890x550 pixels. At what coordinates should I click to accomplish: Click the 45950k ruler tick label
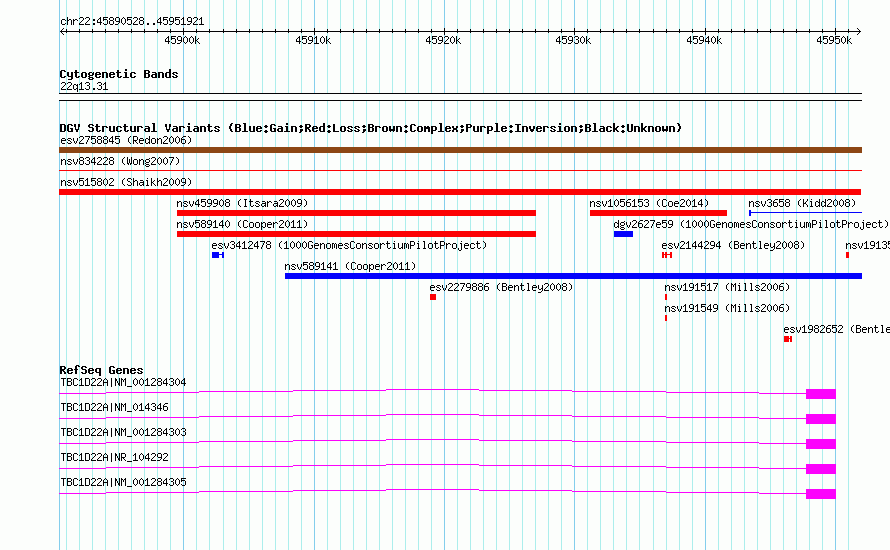(x=834, y=40)
